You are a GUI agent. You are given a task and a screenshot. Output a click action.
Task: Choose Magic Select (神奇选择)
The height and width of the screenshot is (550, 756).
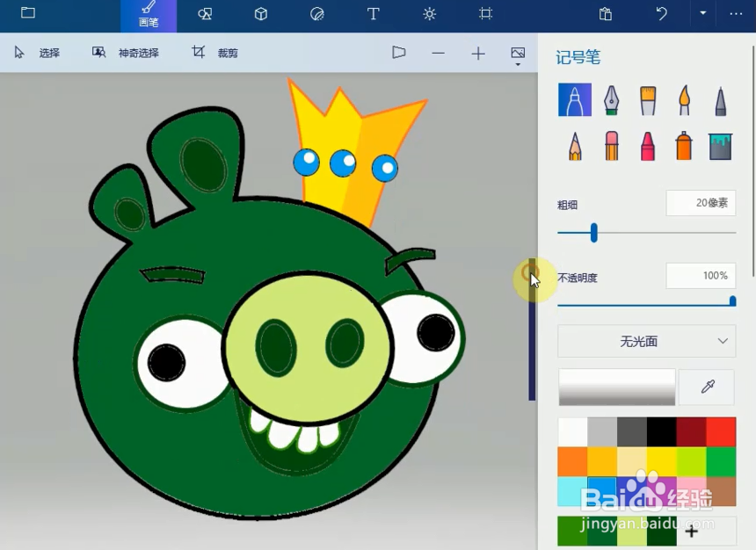(126, 53)
